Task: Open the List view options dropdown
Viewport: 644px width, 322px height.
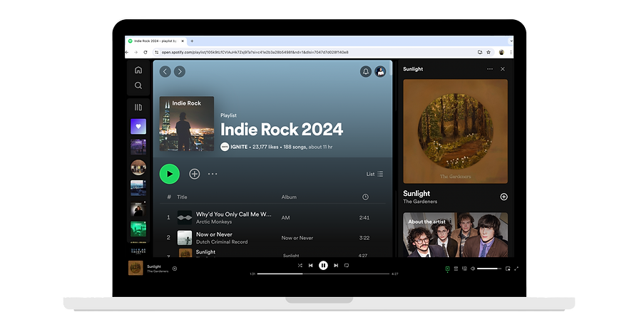Action: coord(374,174)
